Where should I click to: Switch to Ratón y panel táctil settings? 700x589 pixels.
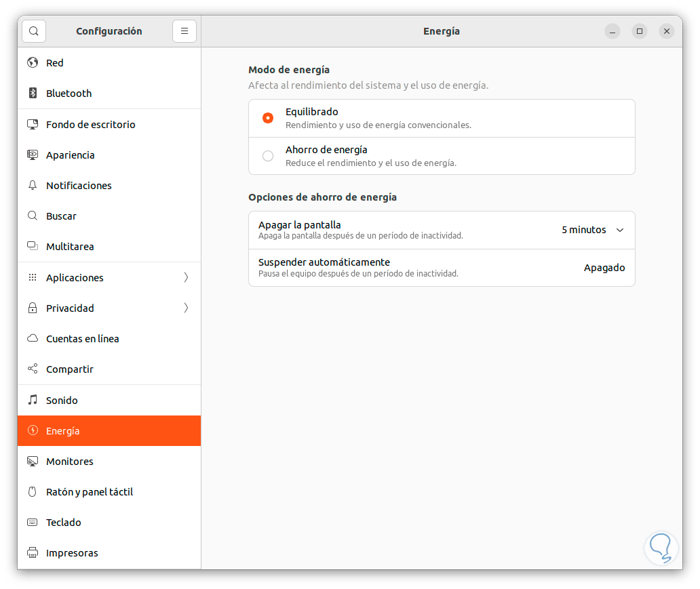[89, 492]
